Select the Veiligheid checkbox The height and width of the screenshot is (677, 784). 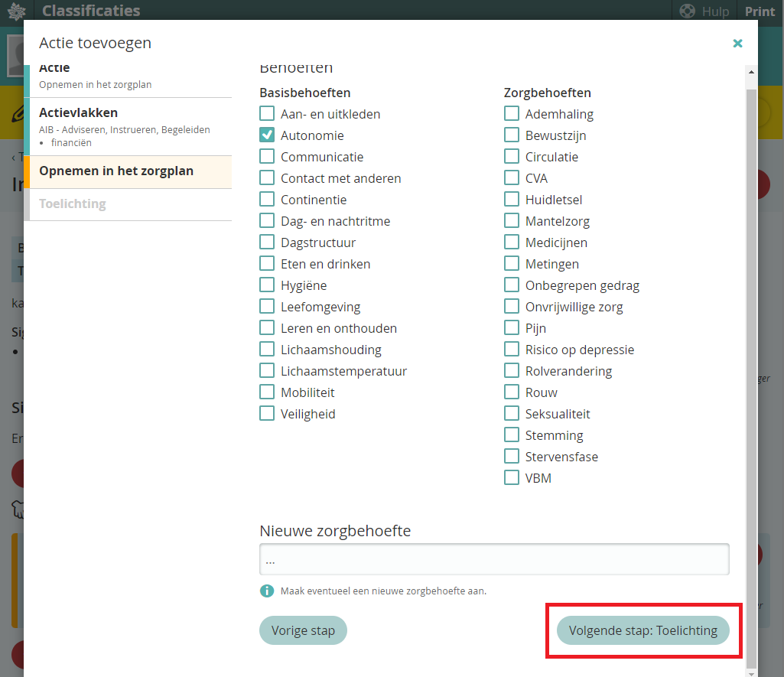pos(267,414)
